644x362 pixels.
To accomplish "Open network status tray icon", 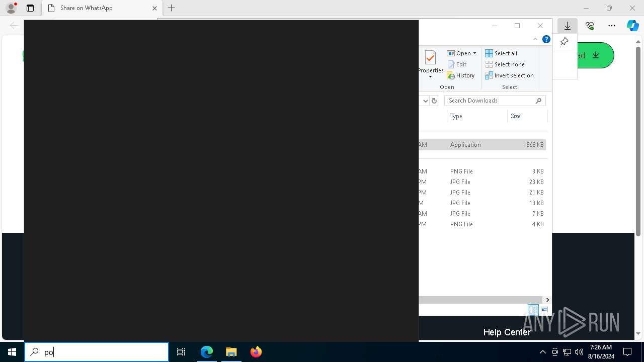I will click(567, 352).
